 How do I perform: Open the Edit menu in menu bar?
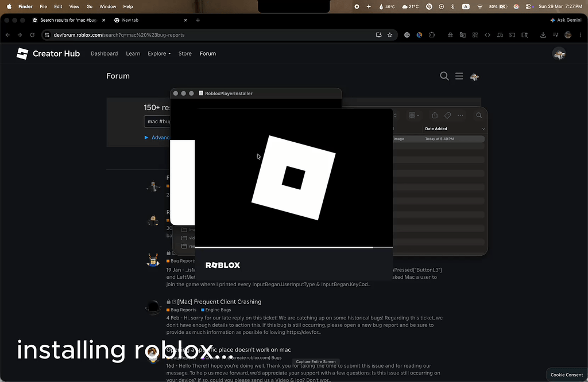58,6
